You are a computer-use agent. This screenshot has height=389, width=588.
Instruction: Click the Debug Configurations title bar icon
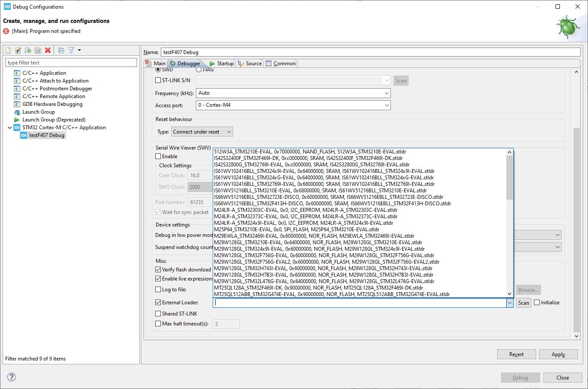7,6
